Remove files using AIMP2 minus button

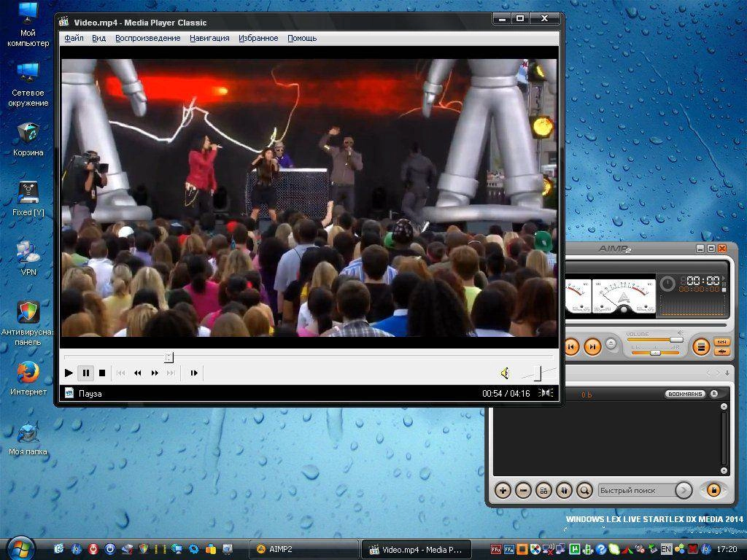click(x=523, y=490)
